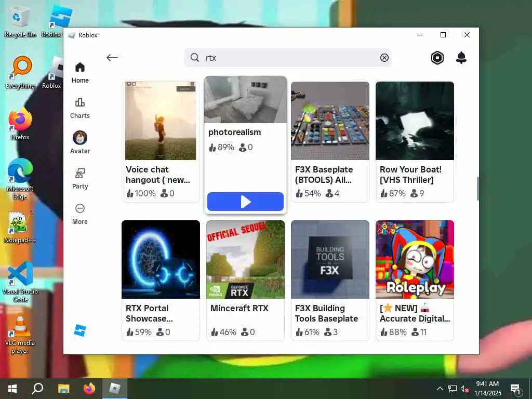This screenshot has width=532, height=399.
Task: Click the 100% rating on Voice chat hangout
Action: [141, 193]
